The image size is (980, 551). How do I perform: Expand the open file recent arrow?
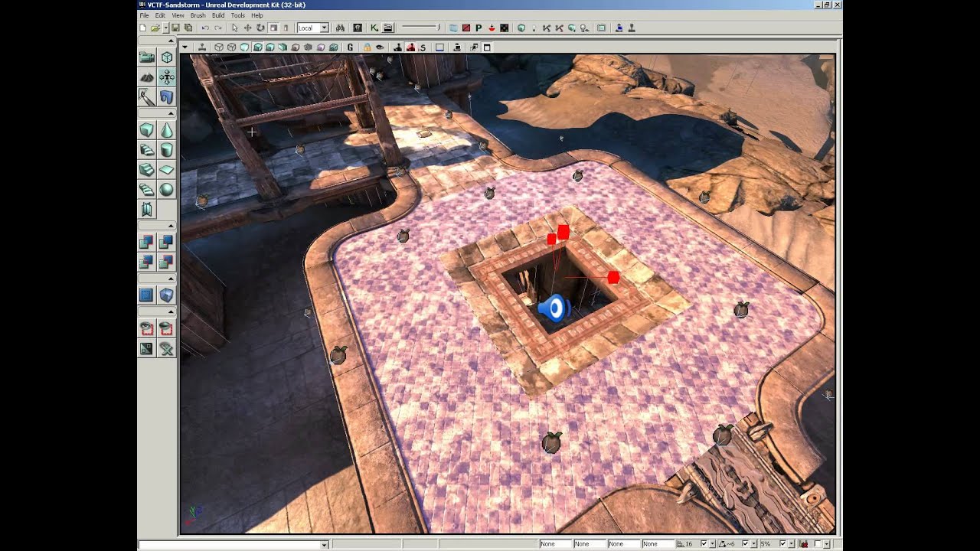point(165,28)
